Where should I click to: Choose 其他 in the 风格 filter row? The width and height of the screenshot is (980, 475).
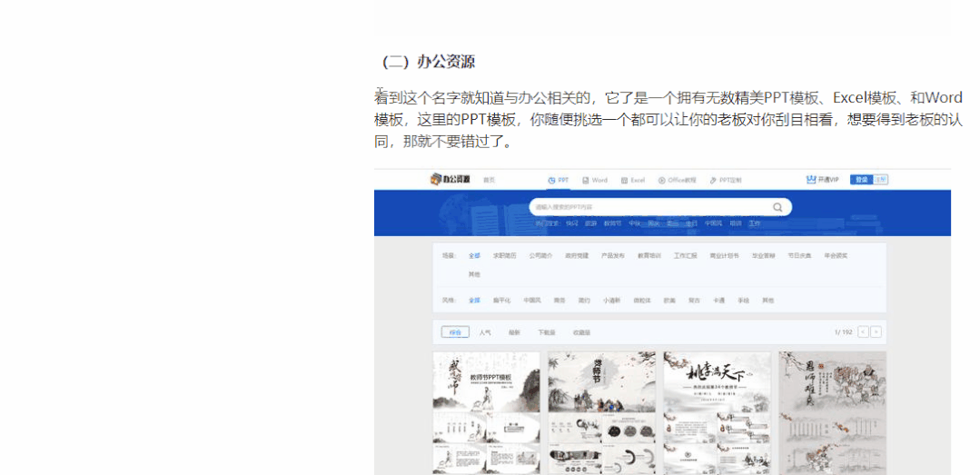click(x=767, y=300)
